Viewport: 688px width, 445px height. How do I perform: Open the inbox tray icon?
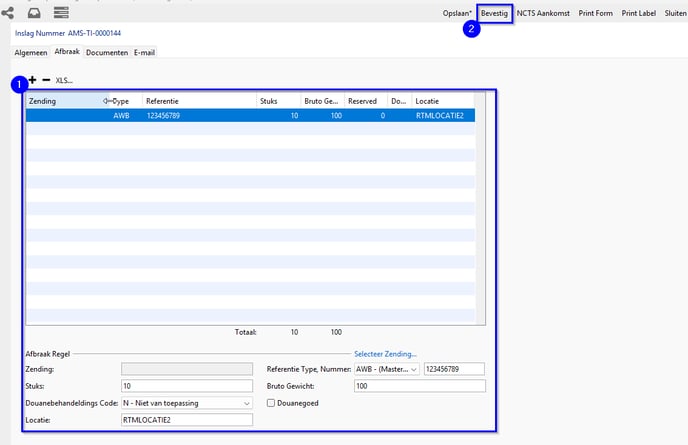34,13
